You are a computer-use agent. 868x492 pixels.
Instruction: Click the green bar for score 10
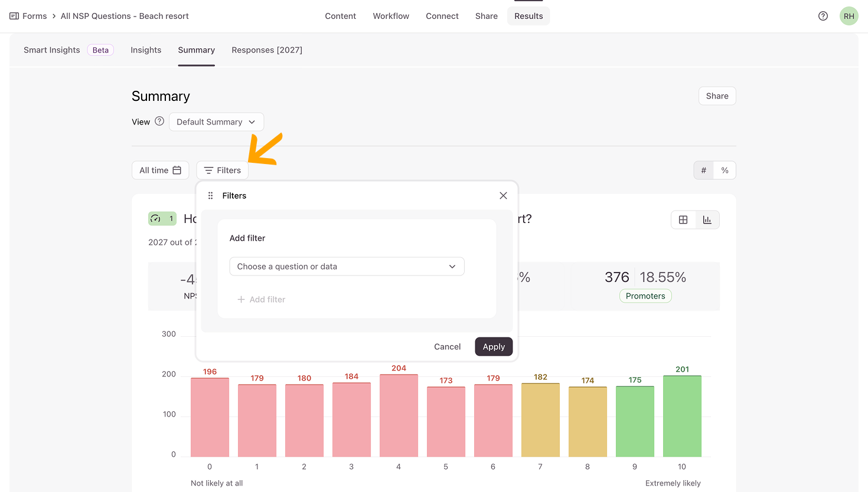[682, 416]
